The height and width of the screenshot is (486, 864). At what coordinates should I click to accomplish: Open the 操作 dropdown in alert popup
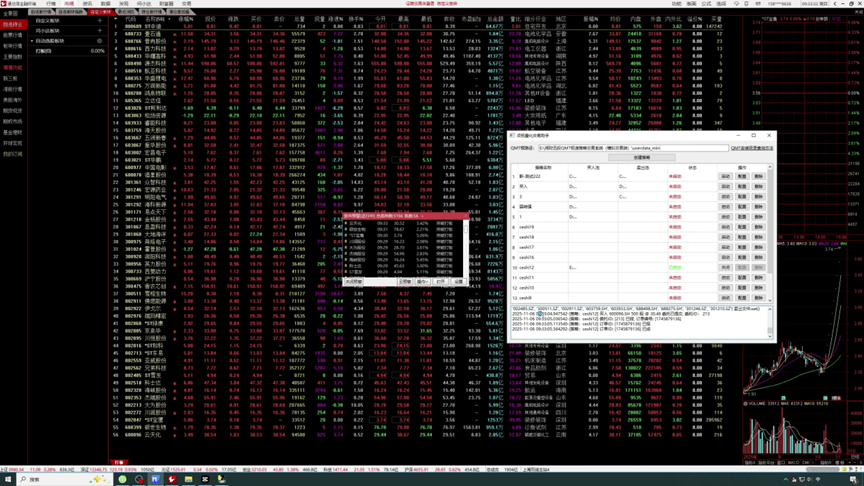(x=423, y=282)
